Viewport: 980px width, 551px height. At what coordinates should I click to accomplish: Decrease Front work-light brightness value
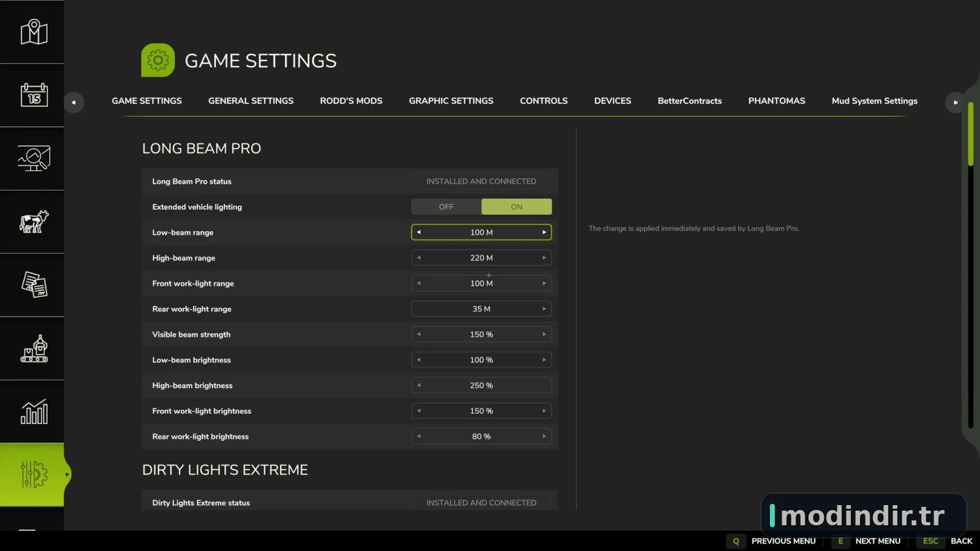(419, 411)
